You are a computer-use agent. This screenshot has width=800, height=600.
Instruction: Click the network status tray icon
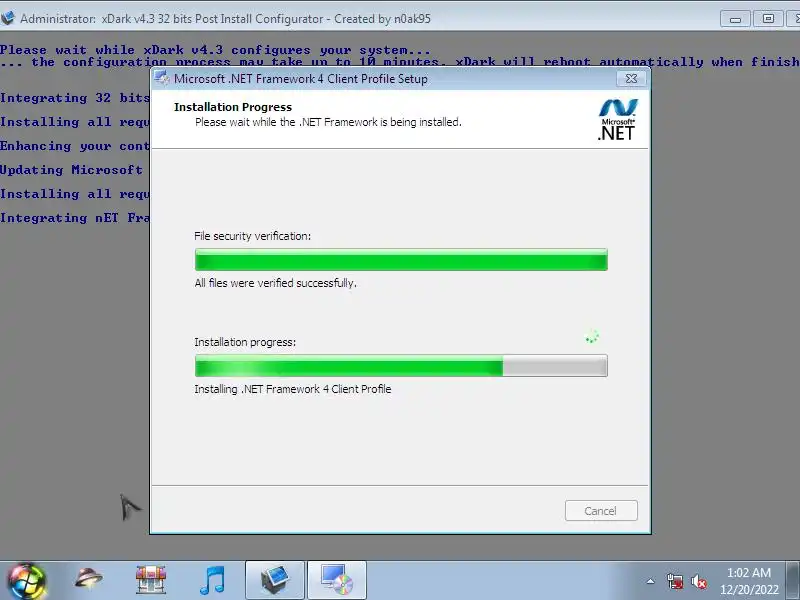point(675,581)
